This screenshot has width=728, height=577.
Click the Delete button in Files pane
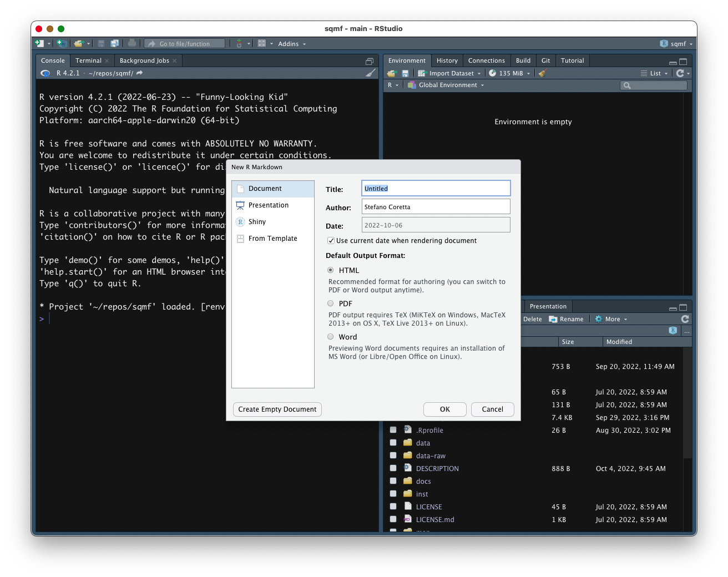click(533, 319)
